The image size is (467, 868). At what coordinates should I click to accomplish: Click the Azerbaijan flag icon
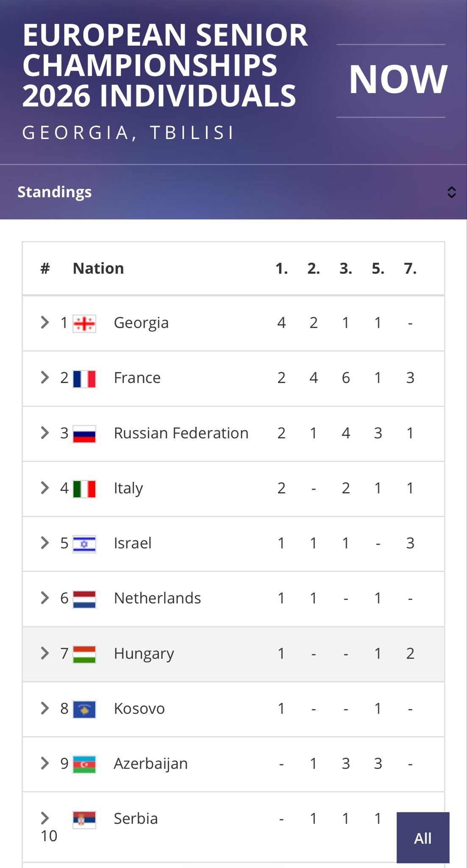tap(84, 765)
